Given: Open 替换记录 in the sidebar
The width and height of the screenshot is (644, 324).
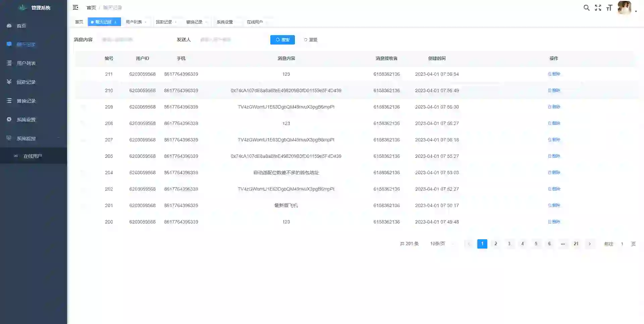Looking at the screenshot, I should pyautogui.click(x=27, y=101).
